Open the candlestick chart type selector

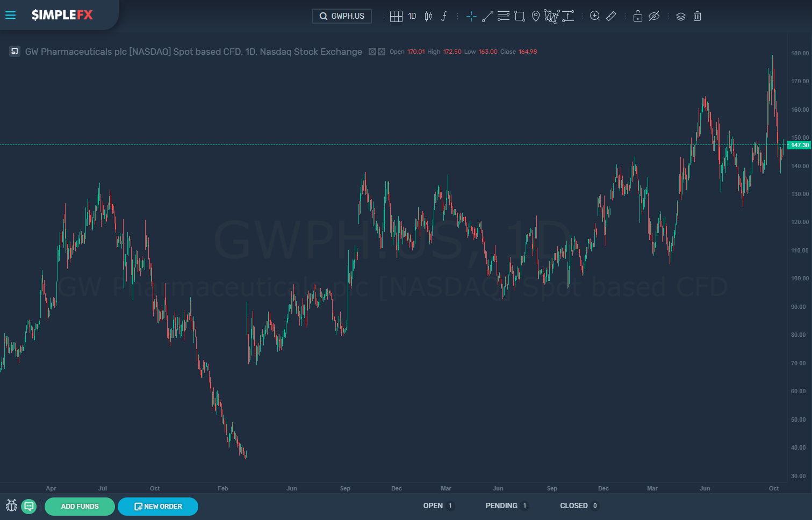coord(428,16)
